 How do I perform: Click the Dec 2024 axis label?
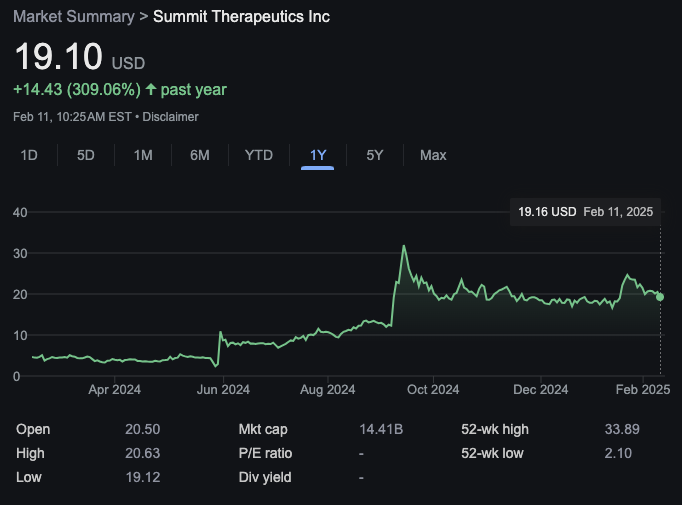541,390
